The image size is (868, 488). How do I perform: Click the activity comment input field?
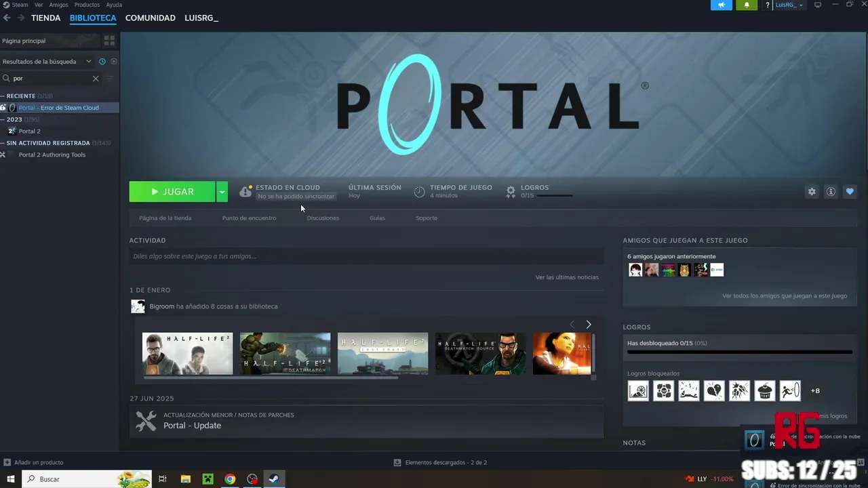pyautogui.click(x=366, y=256)
